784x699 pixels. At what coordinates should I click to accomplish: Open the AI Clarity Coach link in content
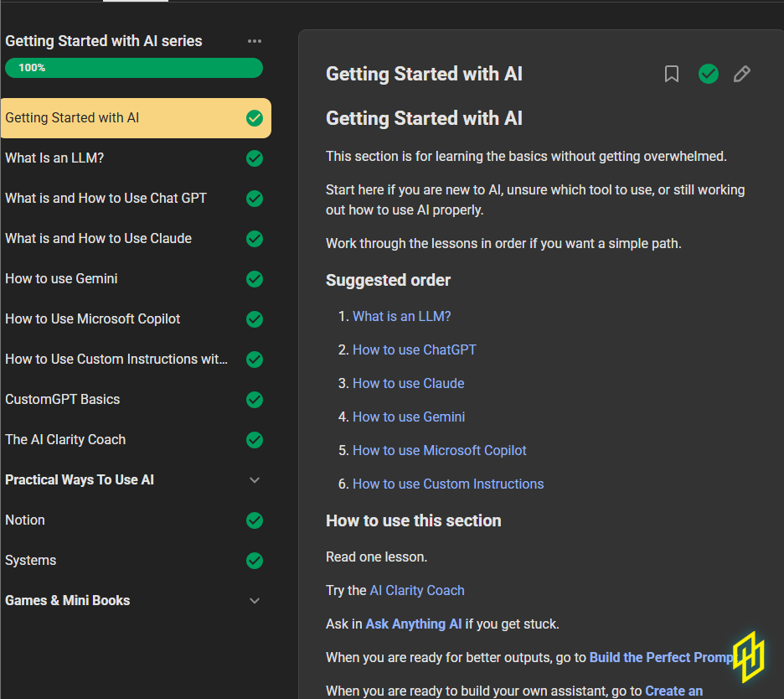417,590
